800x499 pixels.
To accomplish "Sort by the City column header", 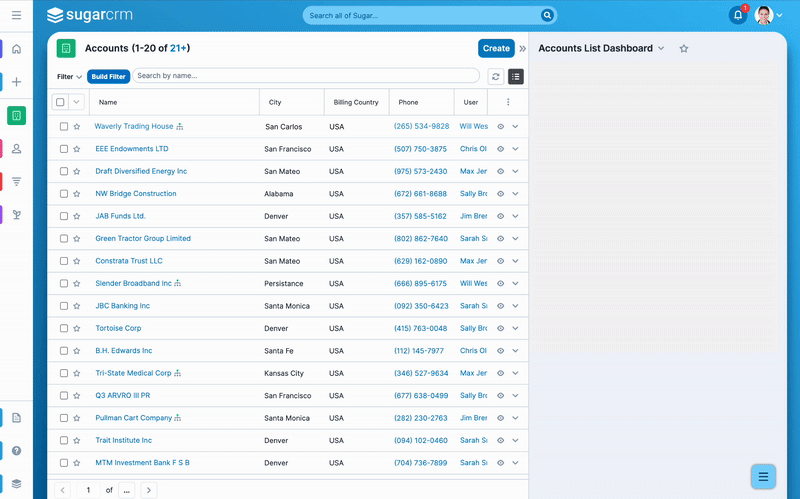I will point(275,102).
